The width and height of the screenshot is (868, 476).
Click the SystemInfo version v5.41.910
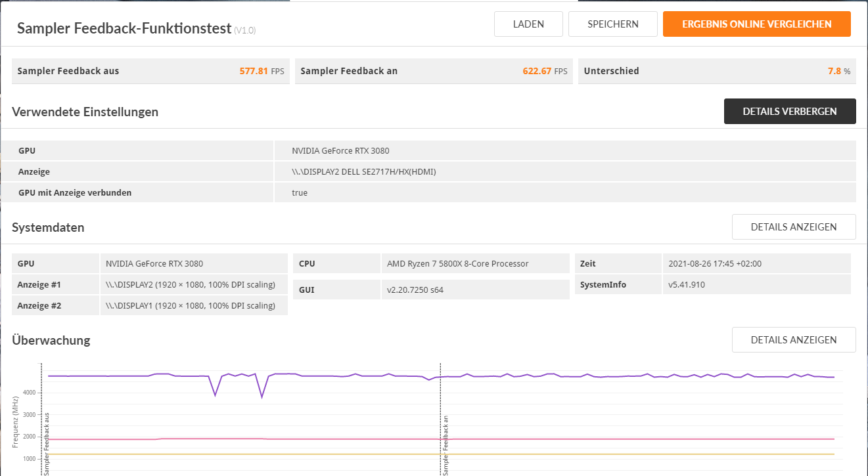687,285
